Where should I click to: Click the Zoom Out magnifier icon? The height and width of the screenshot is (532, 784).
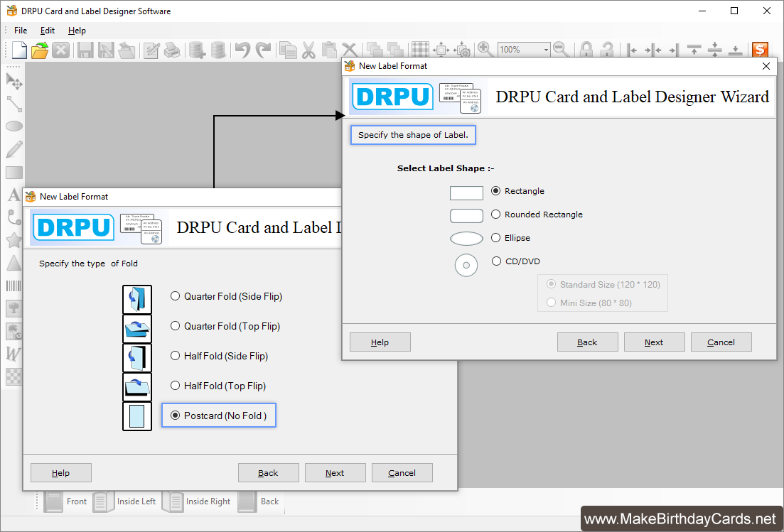pos(561,49)
